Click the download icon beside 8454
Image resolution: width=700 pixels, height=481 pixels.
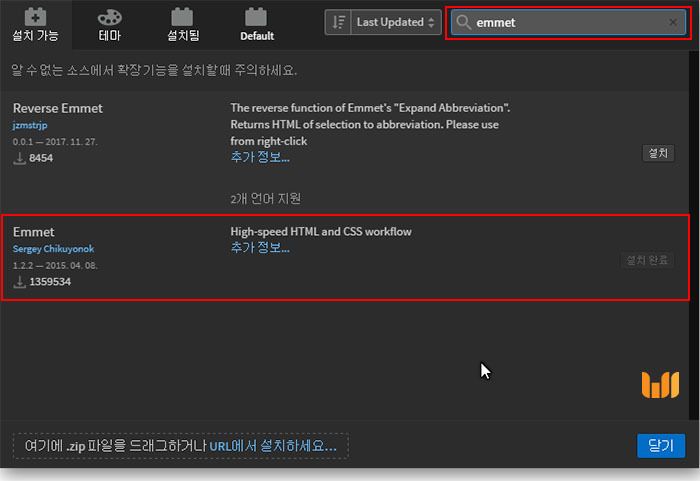click(x=19, y=158)
